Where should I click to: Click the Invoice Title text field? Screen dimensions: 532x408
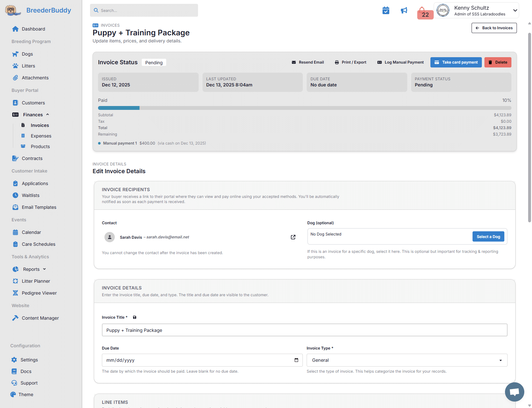click(x=304, y=330)
